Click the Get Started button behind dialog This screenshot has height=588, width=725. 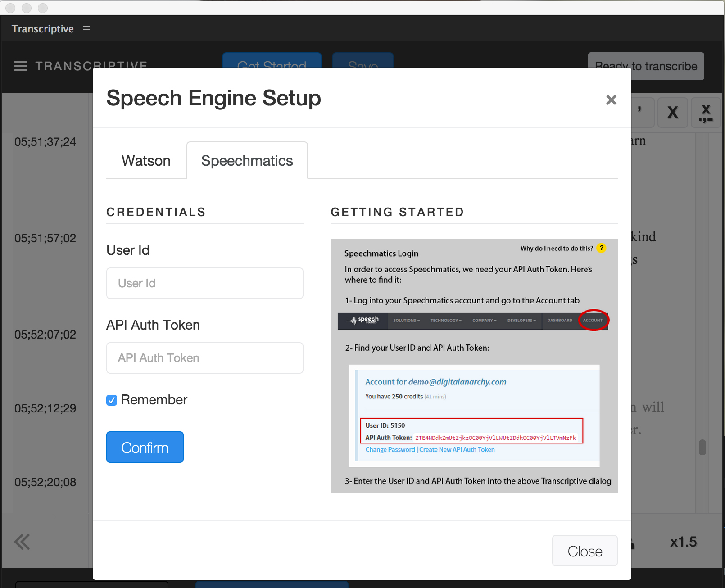pos(272,60)
